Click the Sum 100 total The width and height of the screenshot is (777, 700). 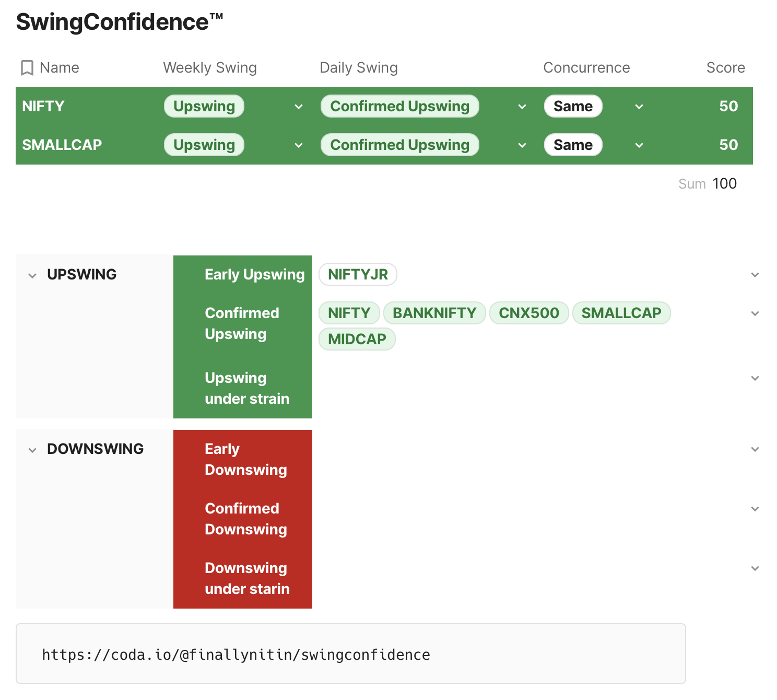click(708, 184)
